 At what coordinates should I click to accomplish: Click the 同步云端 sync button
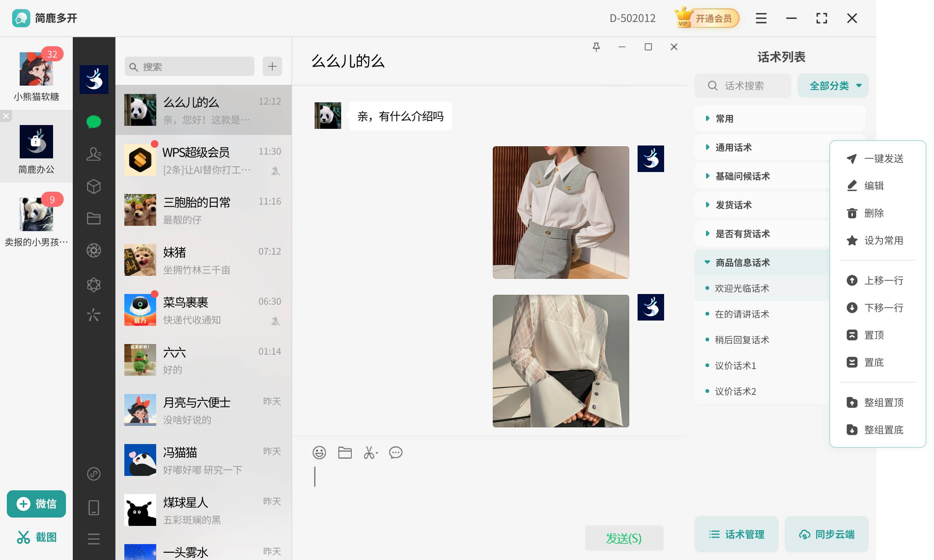(x=827, y=534)
